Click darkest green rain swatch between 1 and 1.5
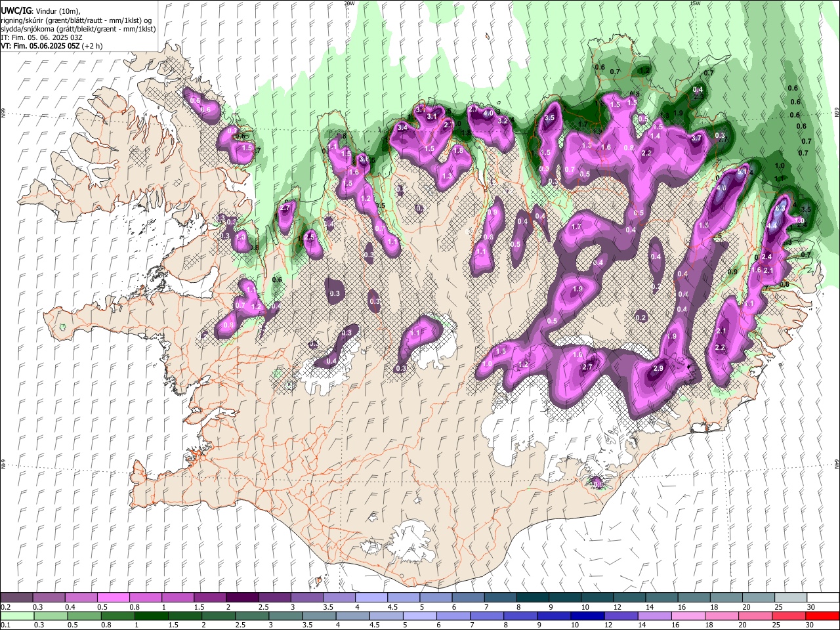Screen dimensions: 840x630 tap(151, 616)
